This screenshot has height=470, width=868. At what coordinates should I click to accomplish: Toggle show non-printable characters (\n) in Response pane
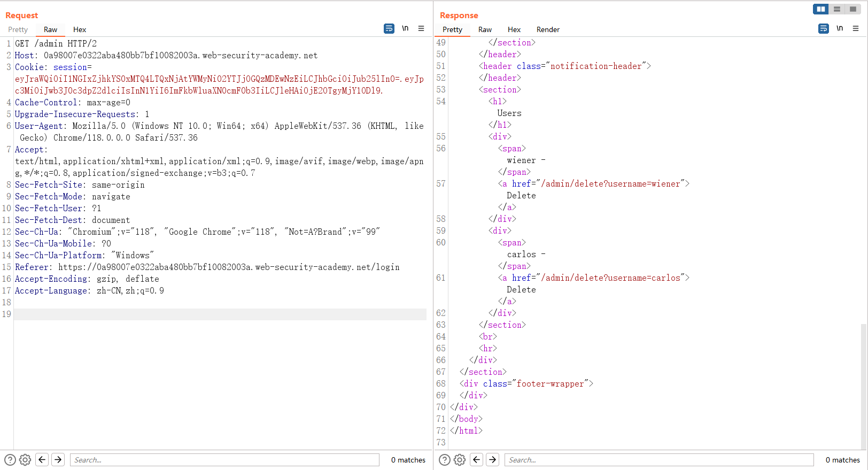click(x=840, y=28)
